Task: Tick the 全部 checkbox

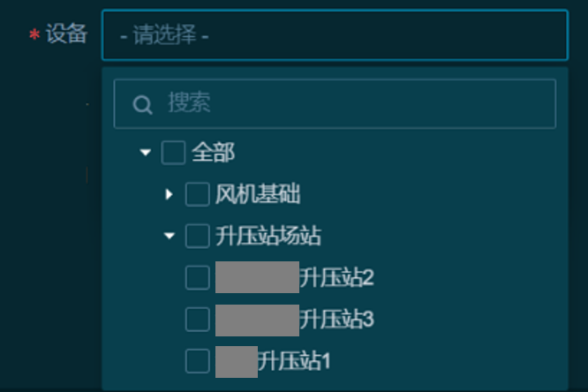Action: 173,154
